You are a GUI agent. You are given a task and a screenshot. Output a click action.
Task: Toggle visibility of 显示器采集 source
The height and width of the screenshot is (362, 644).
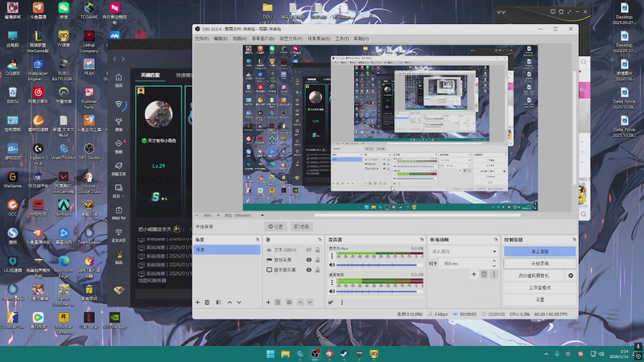[309, 270]
